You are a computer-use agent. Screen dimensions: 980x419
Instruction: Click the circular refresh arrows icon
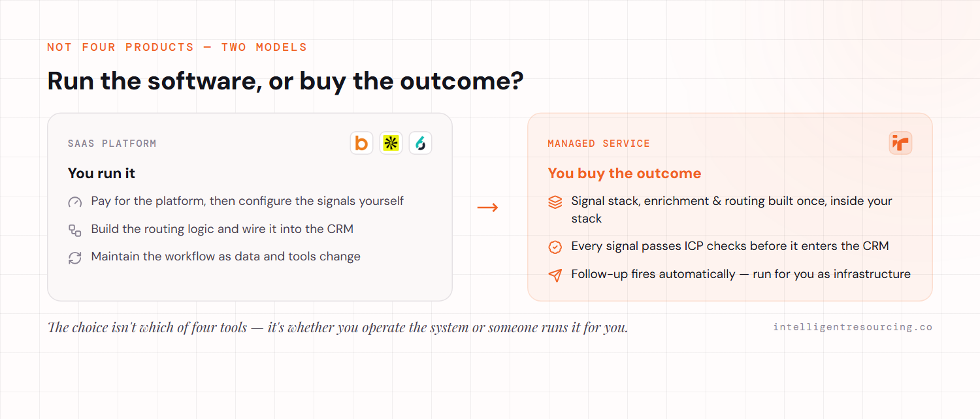coord(75,258)
